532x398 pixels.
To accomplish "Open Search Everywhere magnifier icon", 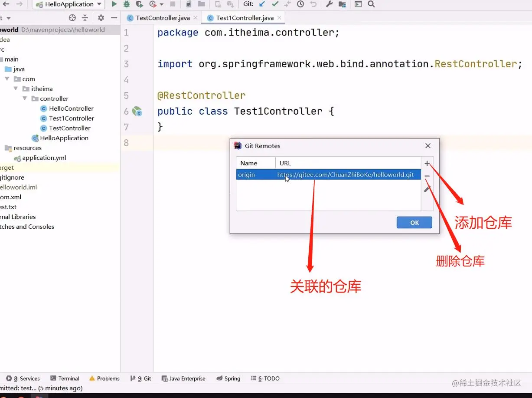I will coord(371,4).
